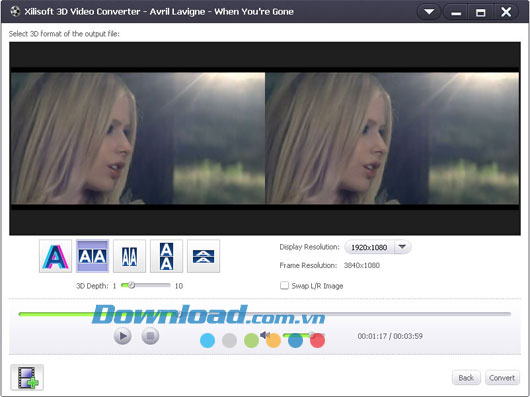Open the title bar dropdown menu arrow
Viewport: 530px width, 397px height.
tap(429, 12)
